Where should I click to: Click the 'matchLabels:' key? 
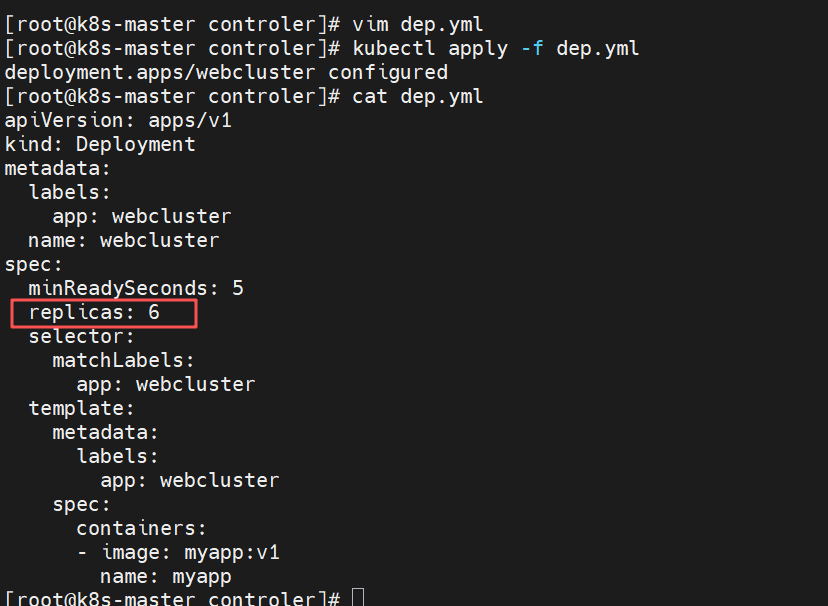[124, 361]
